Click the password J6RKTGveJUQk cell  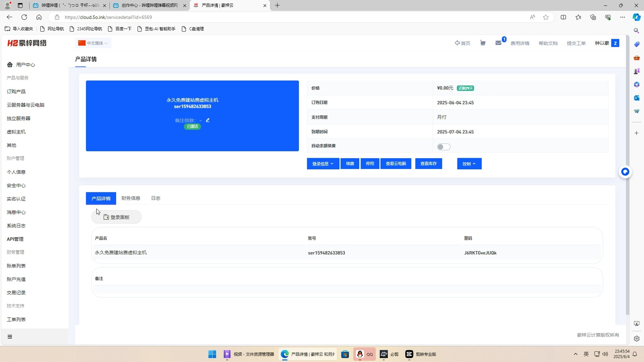point(480,253)
